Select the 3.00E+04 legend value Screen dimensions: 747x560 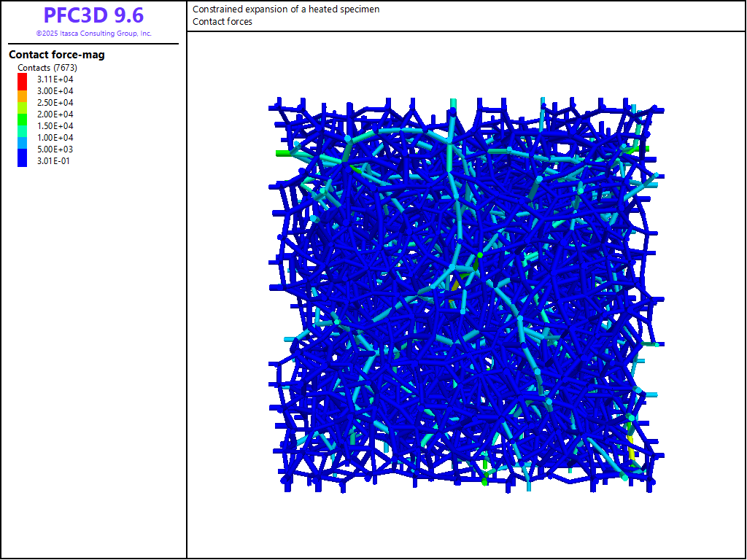pyautogui.click(x=55, y=91)
